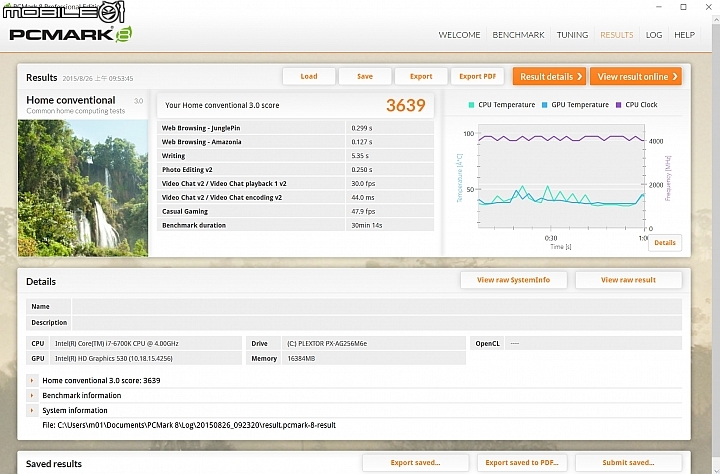
Task: Click Export saved to PDF button
Action: (x=522, y=463)
